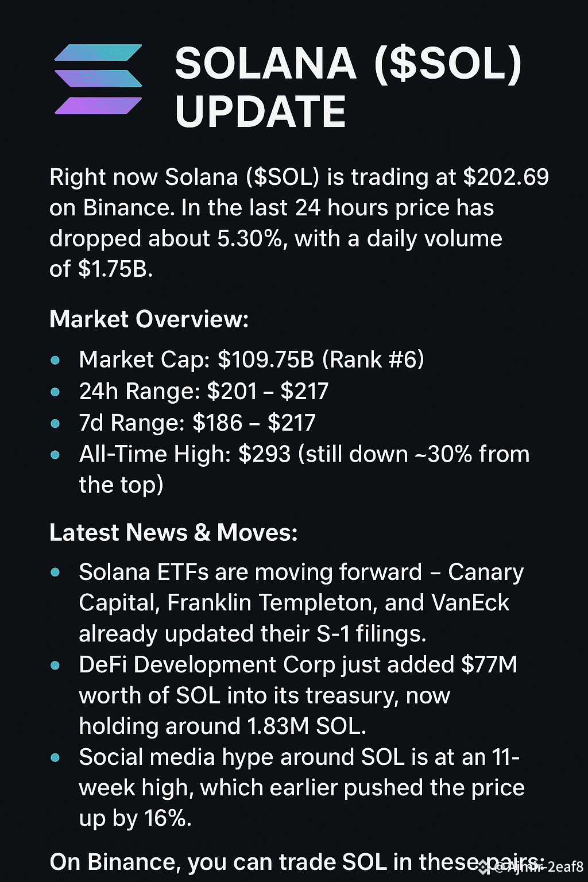Click the SOLANA ($SOL) UPDATE title

pos(348,87)
